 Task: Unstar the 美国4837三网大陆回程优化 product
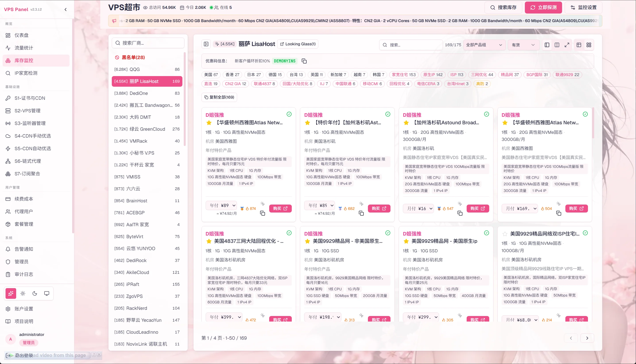click(209, 241)
